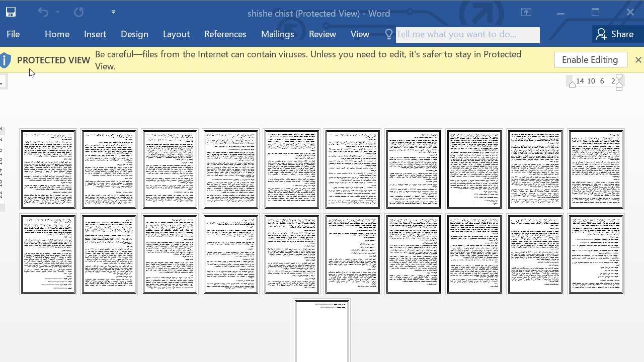Open the first page thumbnail in the top row
Screen dimensions: 644x362
pyautogui.click(x=48, y=169)
